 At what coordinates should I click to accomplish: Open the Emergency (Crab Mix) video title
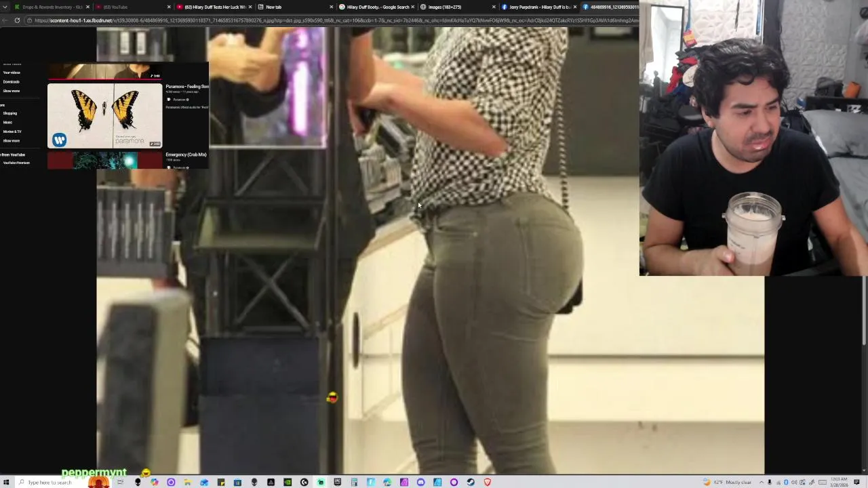point(186,155)
